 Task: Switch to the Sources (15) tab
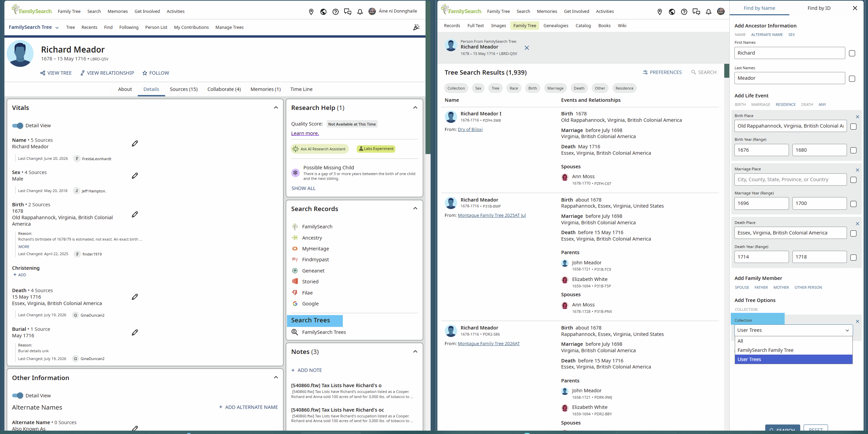(x=184, y=89)
